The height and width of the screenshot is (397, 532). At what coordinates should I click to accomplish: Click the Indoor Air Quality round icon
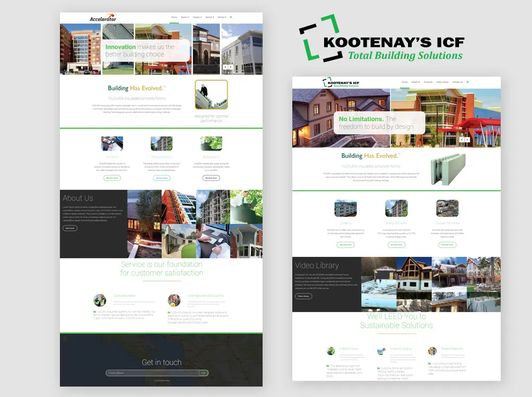(x=382, y=351)
